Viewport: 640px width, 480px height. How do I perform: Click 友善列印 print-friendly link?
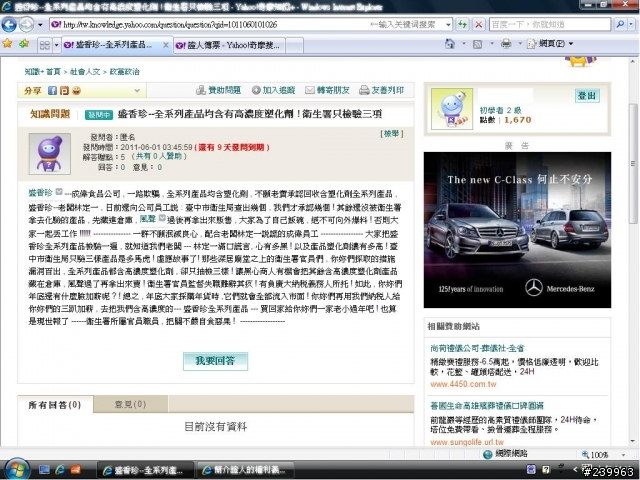pyautogui.click(x=381, y=90)
